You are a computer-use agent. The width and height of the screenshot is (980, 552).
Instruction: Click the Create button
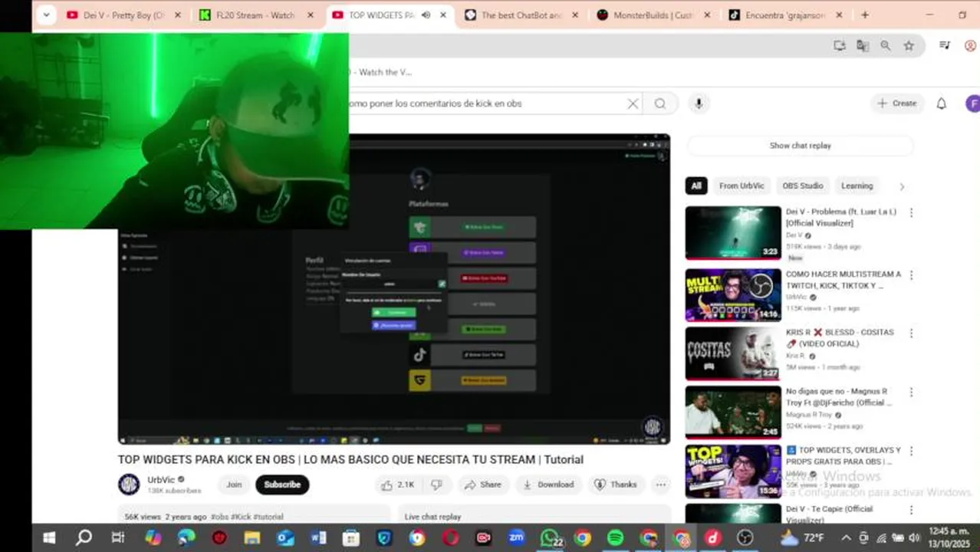897,103
